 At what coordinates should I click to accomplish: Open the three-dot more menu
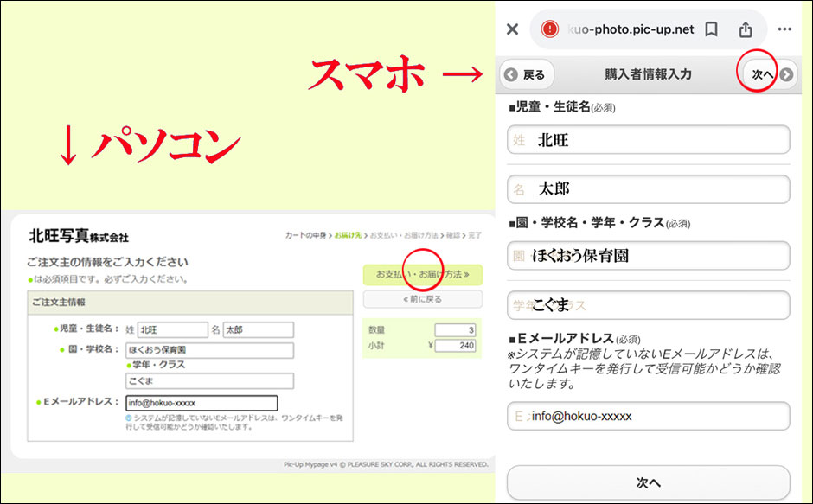point(784,29)
